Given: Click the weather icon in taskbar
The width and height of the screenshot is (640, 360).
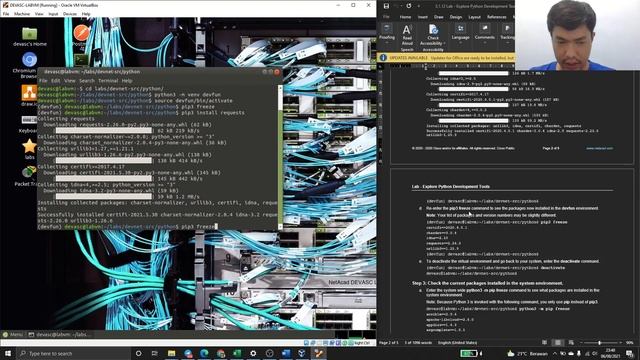Looking at the screenshot, I should (511, 353).
